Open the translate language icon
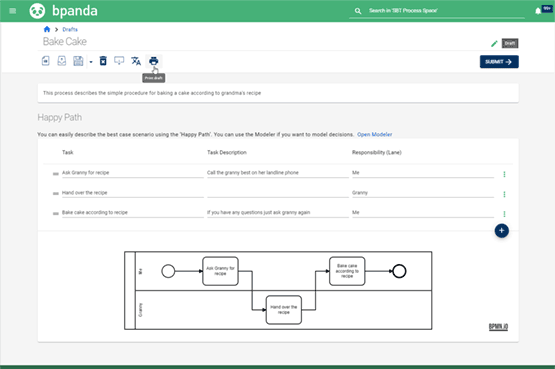 pyautogui.click(x=136, y=61)
